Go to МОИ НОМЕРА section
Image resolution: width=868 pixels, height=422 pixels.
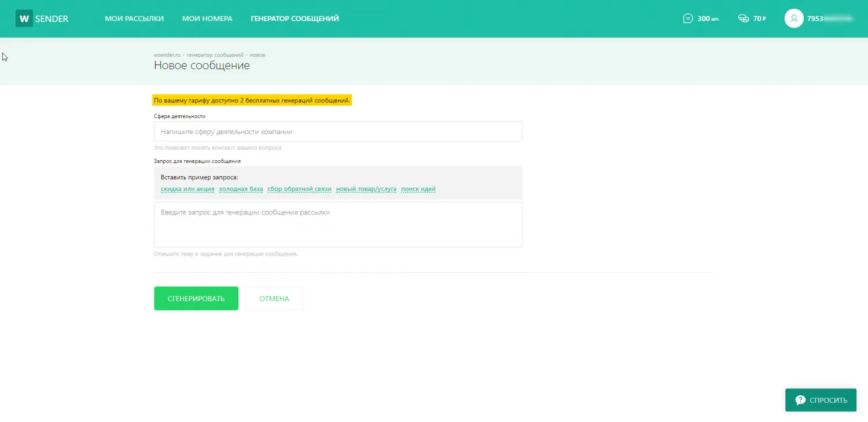pyautogui.click(x=207, y=18)
